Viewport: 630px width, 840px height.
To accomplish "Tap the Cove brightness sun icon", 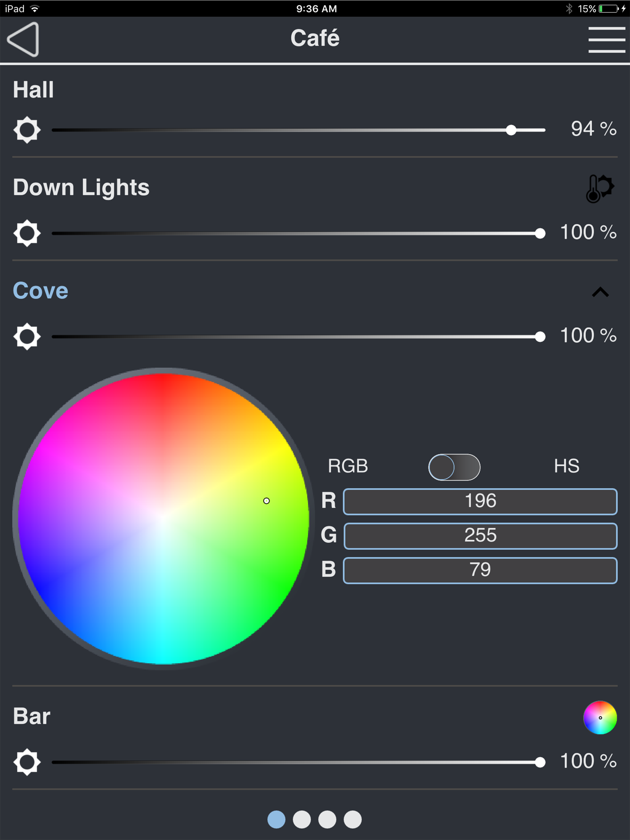I will click(27, 336).
